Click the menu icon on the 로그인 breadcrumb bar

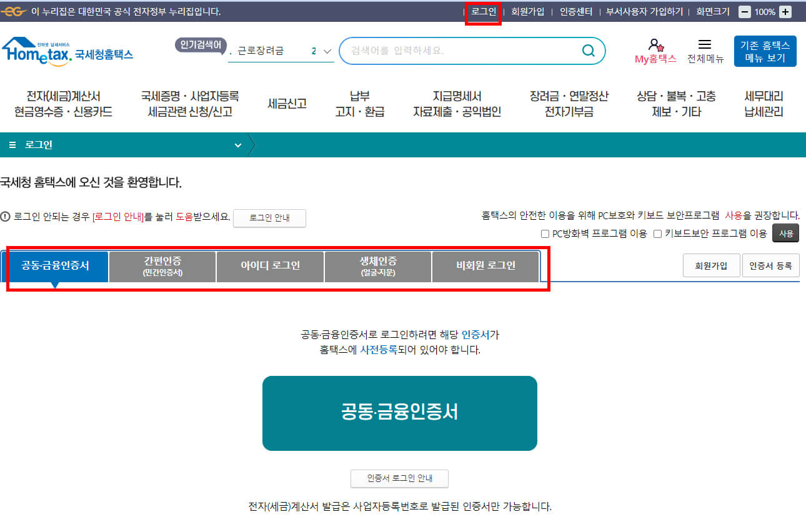(12, 144)
